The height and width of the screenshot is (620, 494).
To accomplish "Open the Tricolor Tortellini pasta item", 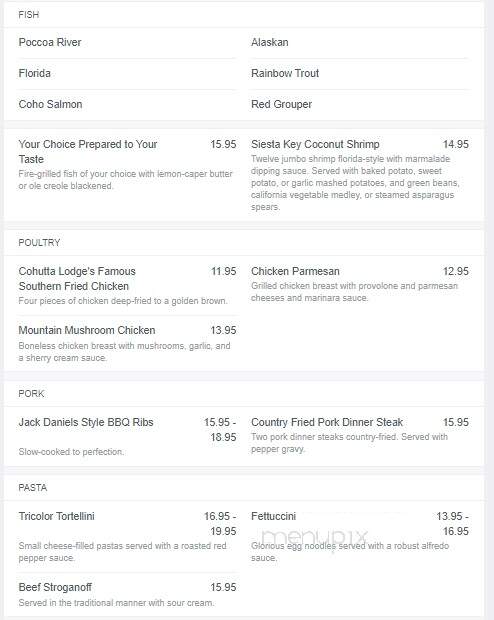I will (x=57, y=516).
